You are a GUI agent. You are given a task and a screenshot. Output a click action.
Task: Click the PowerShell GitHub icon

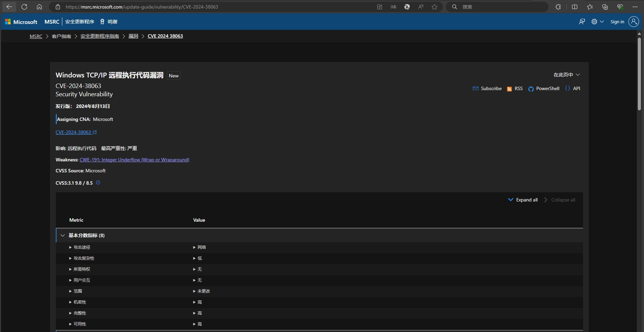pos(531,89)
